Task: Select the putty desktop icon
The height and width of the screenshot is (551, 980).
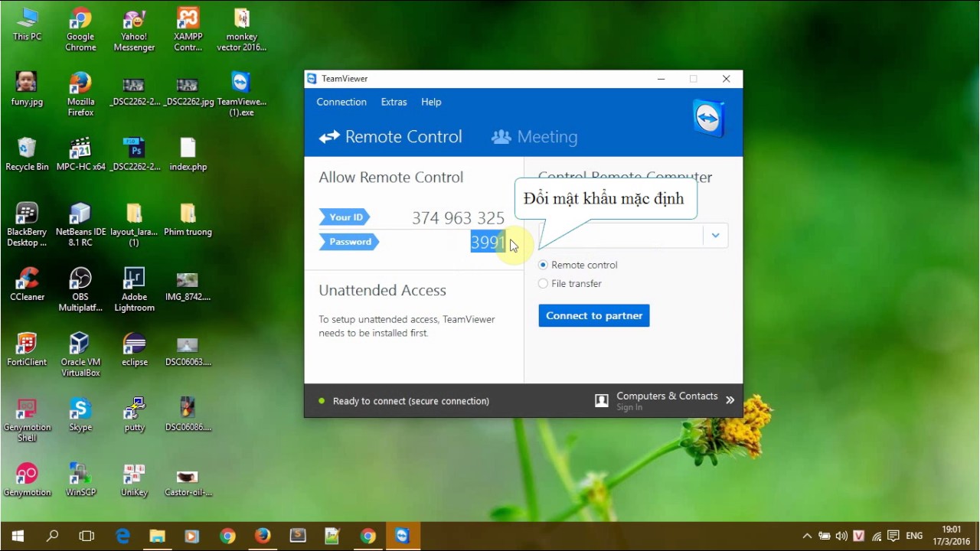Action: (x=134, y=415)
